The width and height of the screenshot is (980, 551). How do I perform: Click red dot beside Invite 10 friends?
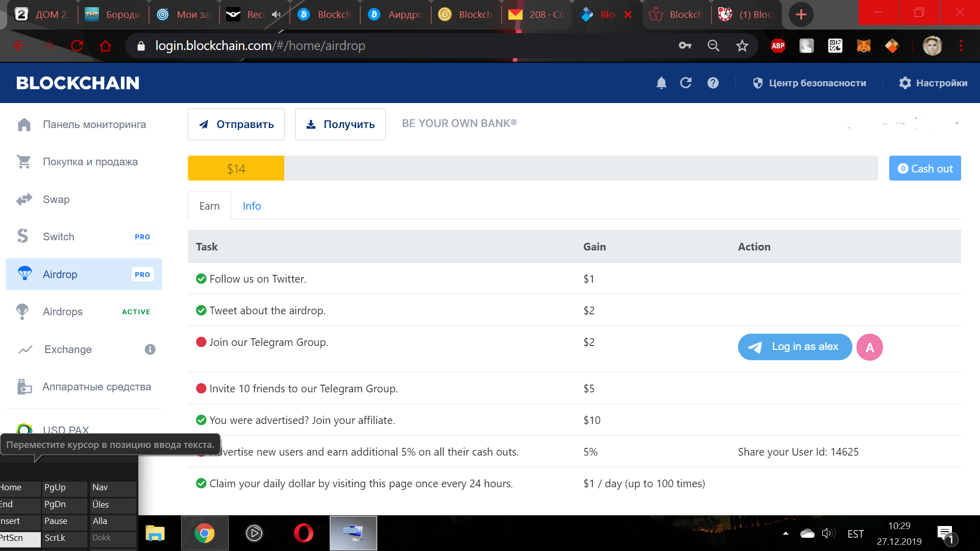coord(201,388)
